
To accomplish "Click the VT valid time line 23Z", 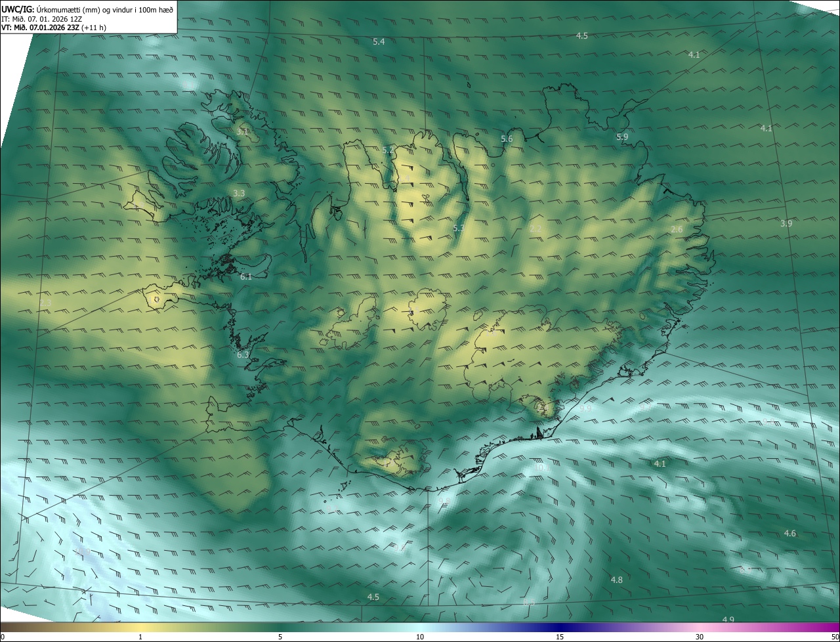I will [41, 28].
